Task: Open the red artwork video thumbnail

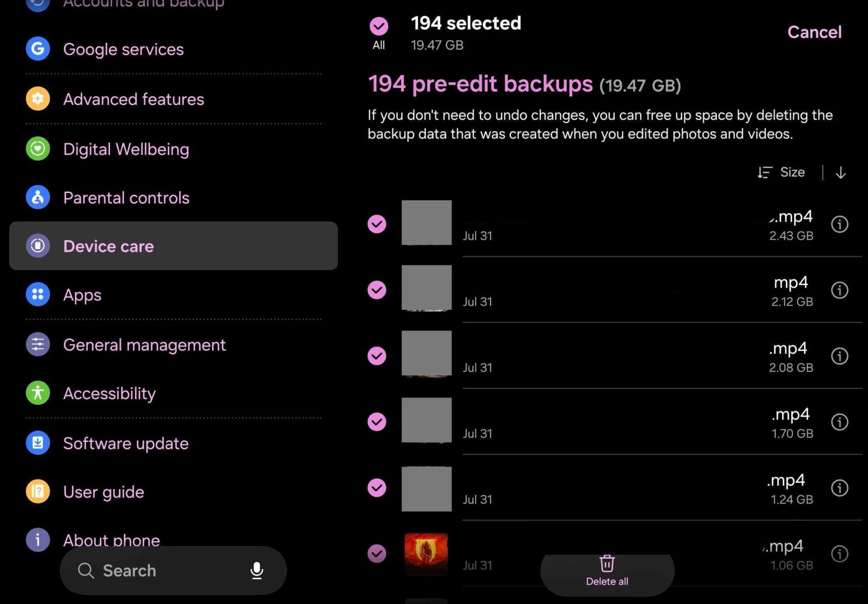Action: click(426, 554)
